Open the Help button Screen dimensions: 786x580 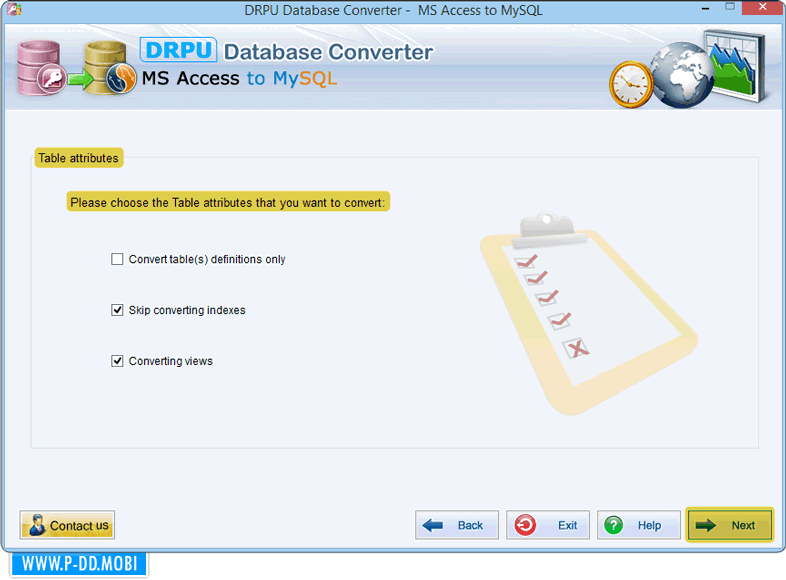click(638, 525)
